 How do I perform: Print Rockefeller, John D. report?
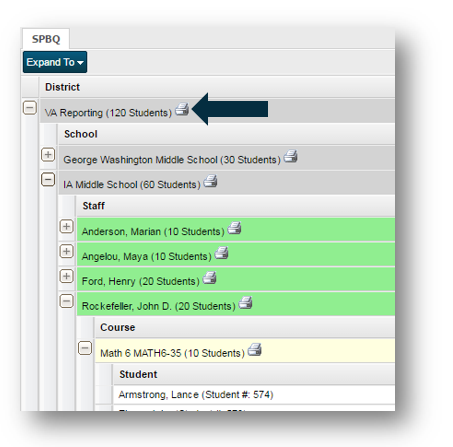pyautogui.click(x=246, y=303)
